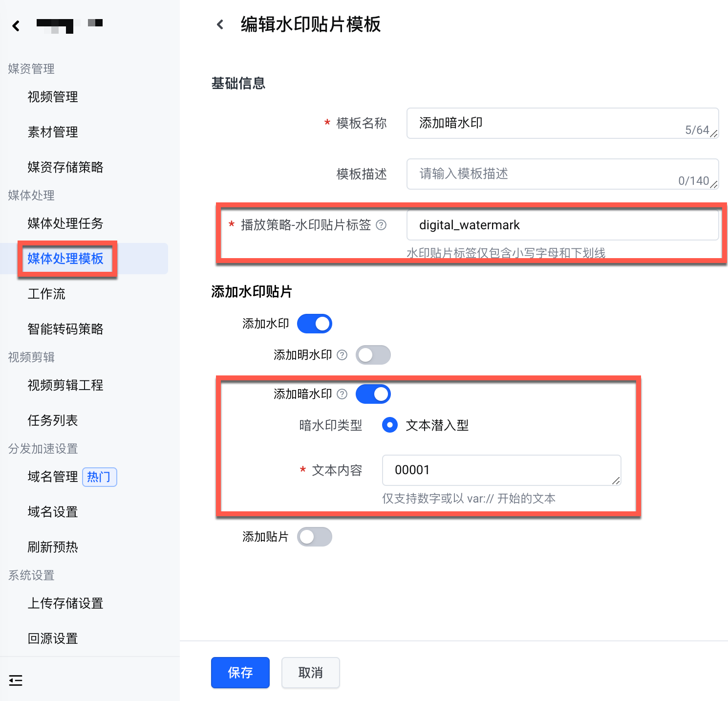
Task: Disable the 添加暗水印 switch
Action: [373, 394]
